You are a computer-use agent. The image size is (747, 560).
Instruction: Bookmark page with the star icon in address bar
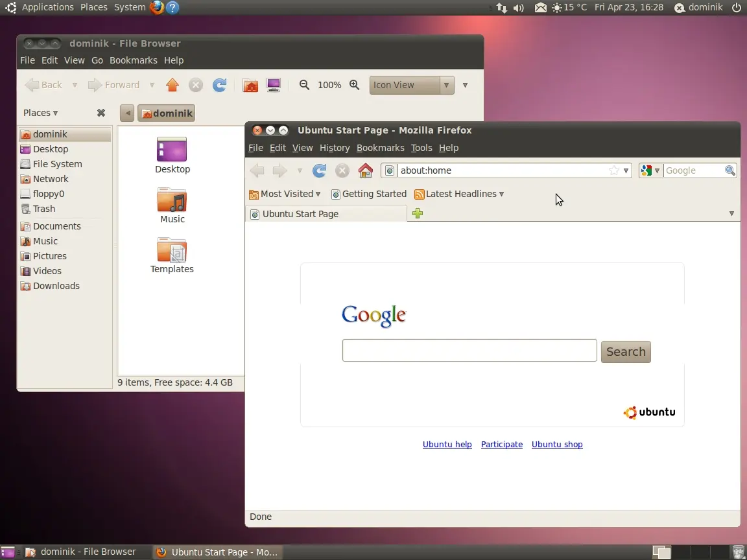click(614, 170)
